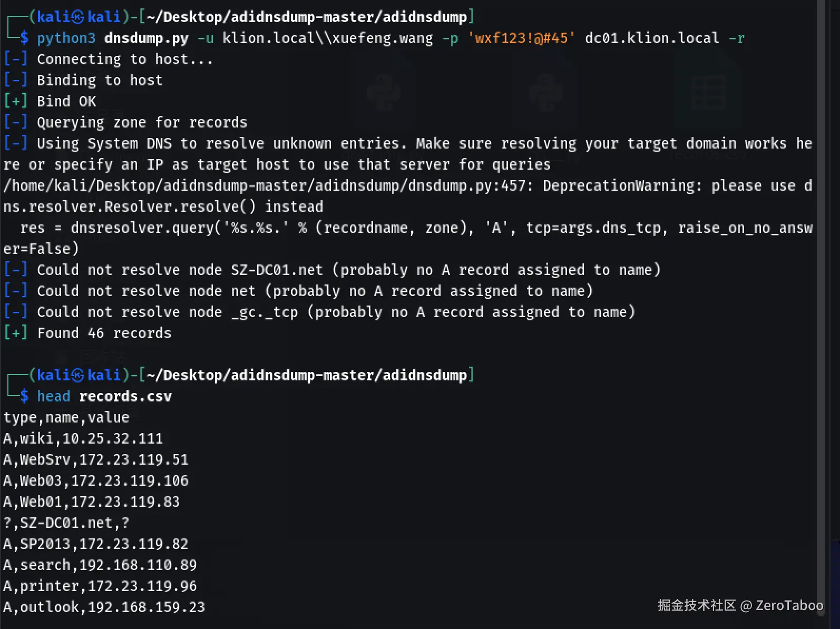The height and width of the screenshot is (629, 840).
Task: Click dnsdump.py in the python3 command
Action: coord(146,38)
